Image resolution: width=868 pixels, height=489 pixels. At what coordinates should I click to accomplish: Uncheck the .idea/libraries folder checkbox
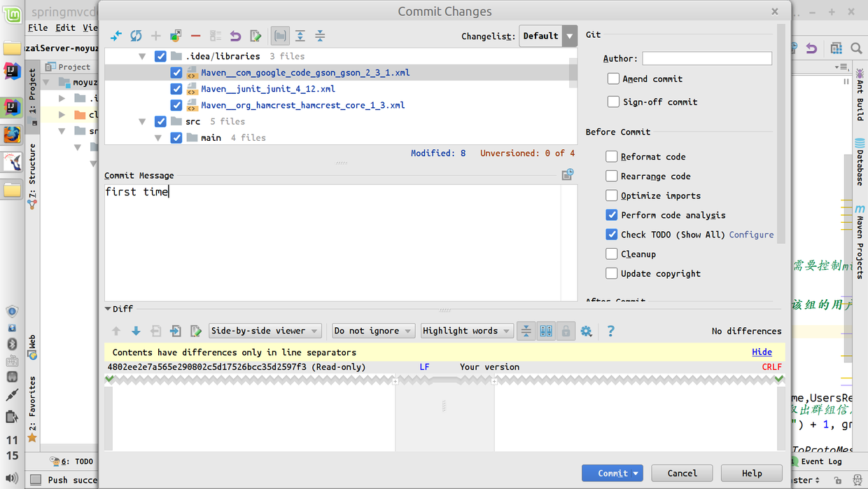tap(160, 56)
